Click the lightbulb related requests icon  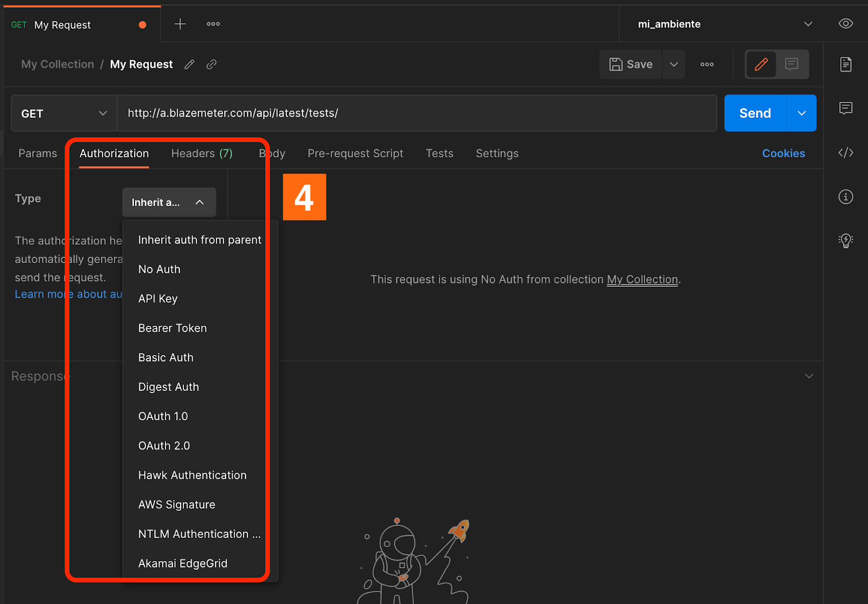(x=845, y=240)
